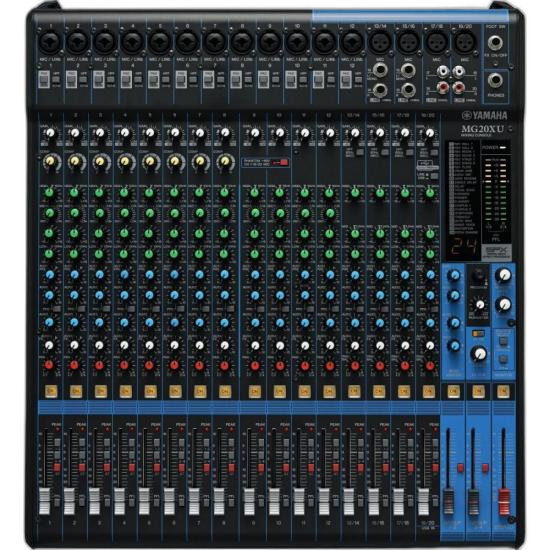Select the channel 12 red PAN knob

[x=330, y=365]
